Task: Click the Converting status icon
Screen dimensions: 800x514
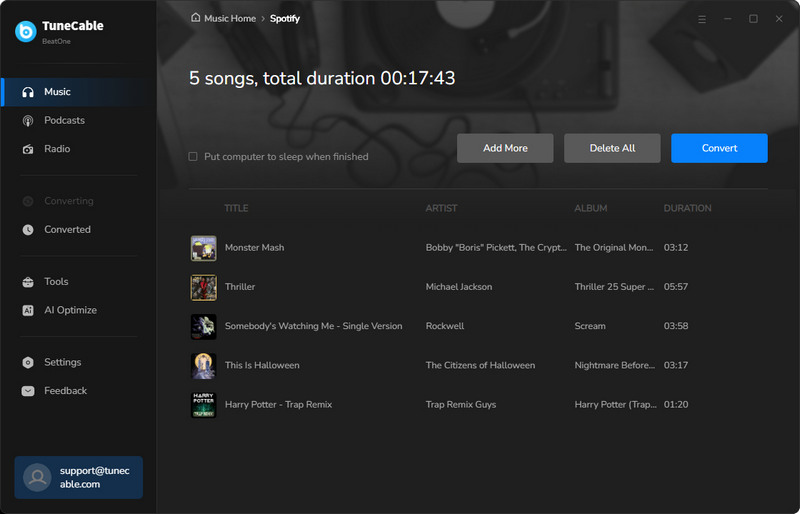Action: coord(28,201)
